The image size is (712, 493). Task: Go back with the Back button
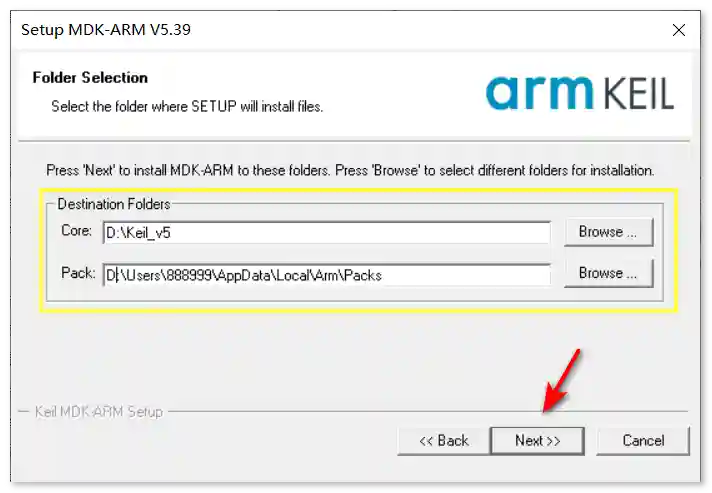pos(443,440)
